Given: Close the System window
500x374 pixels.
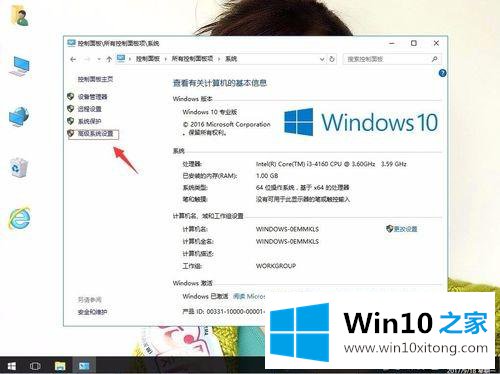Looking at the screenshot, I should click(x=436, y=43).
